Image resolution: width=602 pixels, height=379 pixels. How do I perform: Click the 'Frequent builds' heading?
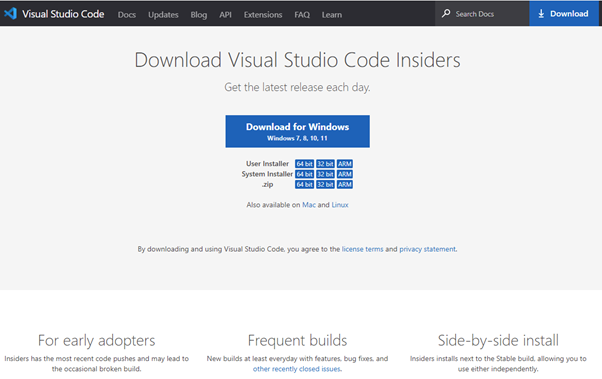pos(298,341)
